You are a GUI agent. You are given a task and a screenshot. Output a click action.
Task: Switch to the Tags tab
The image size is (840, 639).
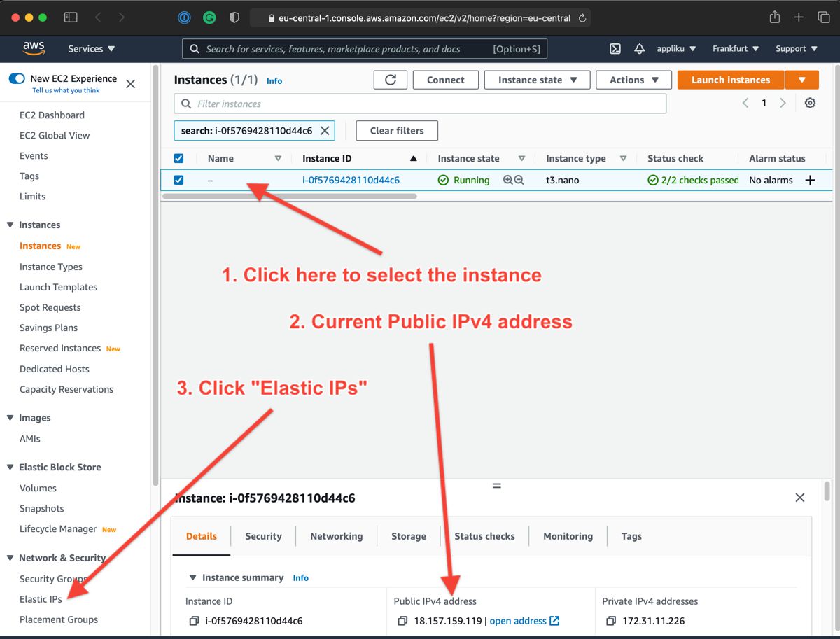tap(631, 536)
